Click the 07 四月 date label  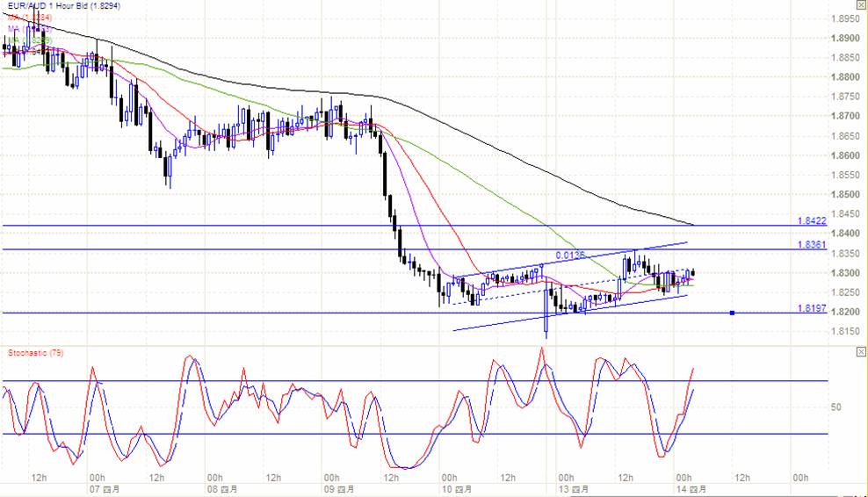[105, 490]
